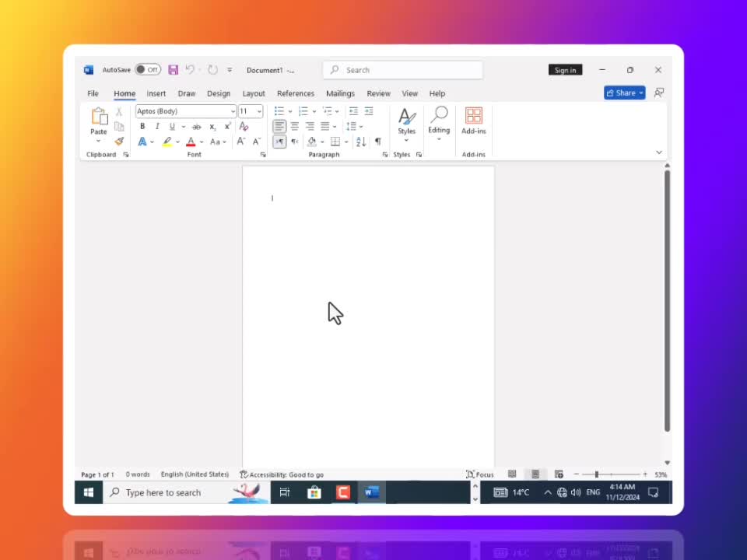747x560 pixels.
Task: Click the Share button
Action: click(x=625, y=93)
